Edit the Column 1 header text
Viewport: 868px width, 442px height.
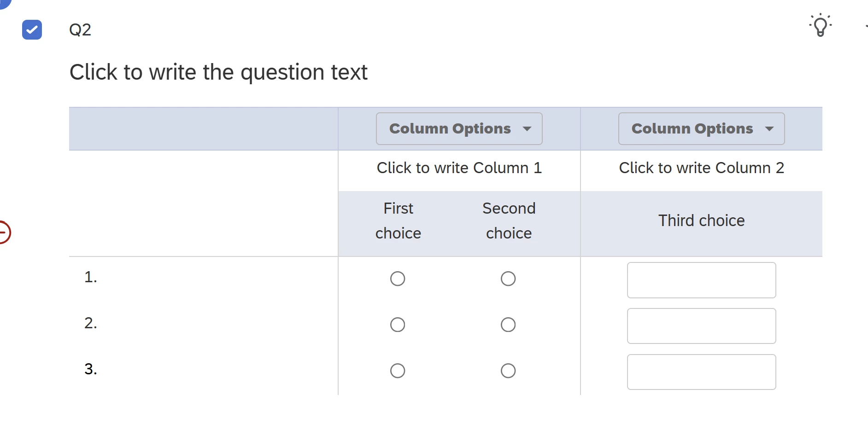point(459,168)
